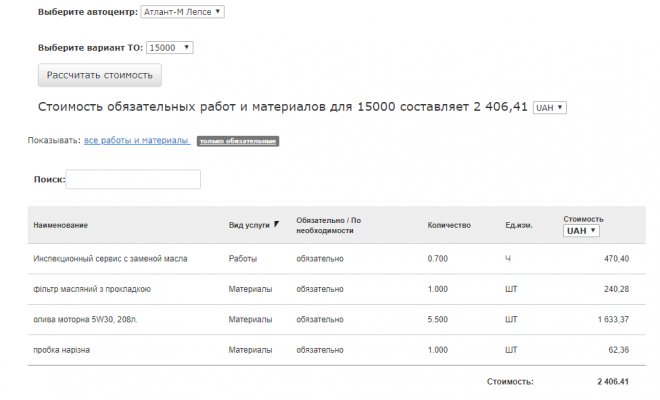Select row пробка нарізна
The height and width of the screenshot is (400, 660).
337,350
